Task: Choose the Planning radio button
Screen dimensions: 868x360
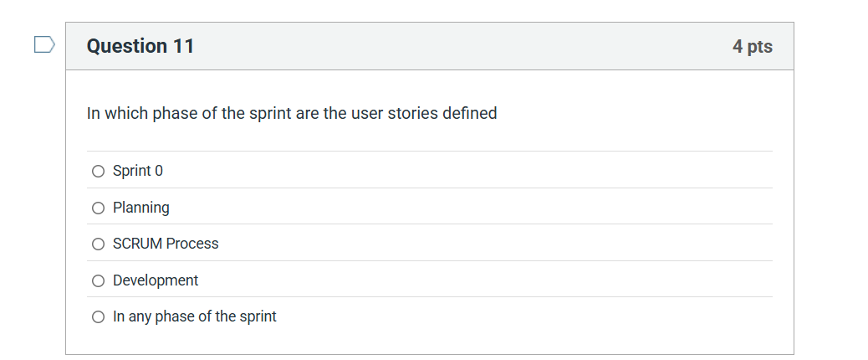Action: [x=99, y=208]
